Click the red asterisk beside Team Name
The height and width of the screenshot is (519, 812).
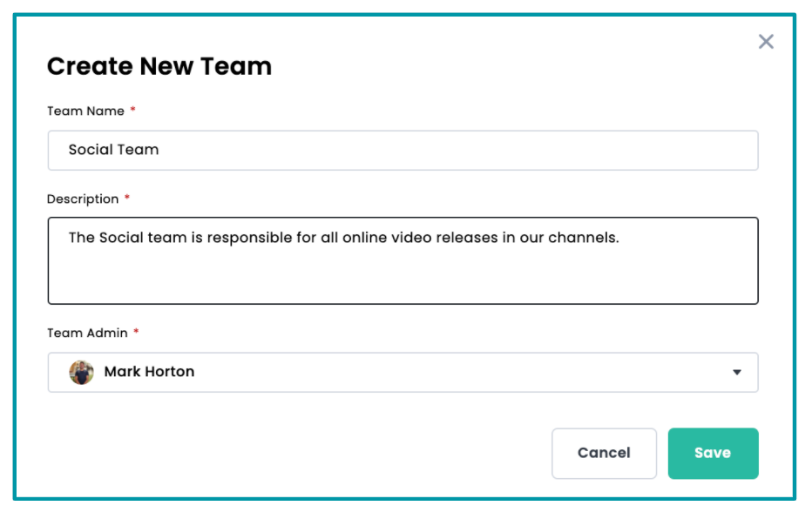point(133,110)
